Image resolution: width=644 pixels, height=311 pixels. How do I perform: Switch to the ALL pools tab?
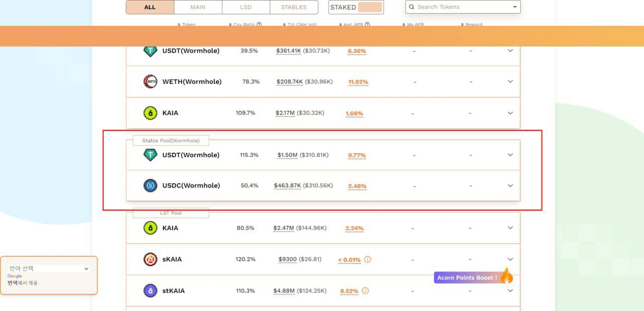pyautogui.click(x=150, y=7)
